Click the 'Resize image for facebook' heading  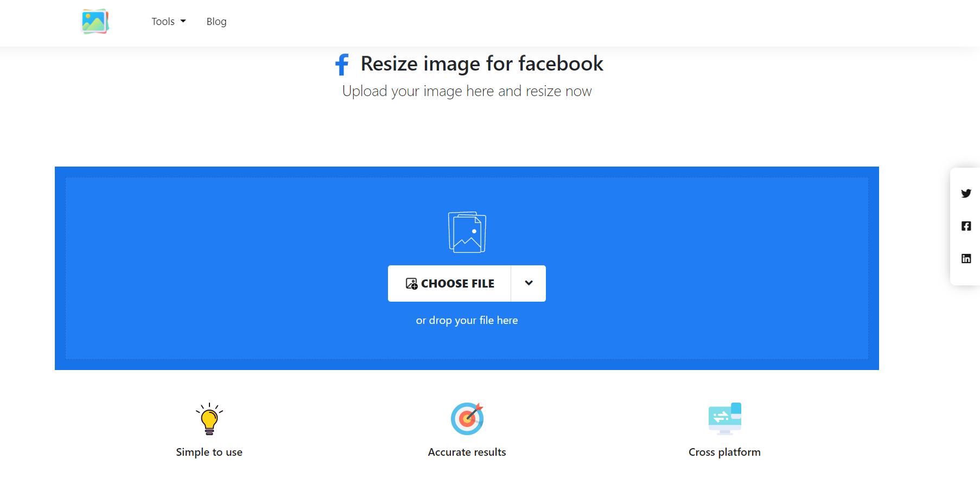tap(482, 64)
